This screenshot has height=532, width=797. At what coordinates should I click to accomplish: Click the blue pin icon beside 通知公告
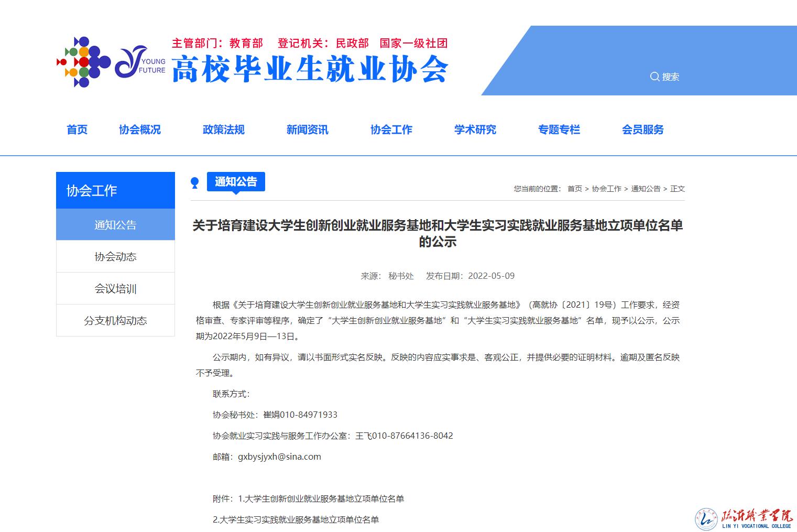coord(195,183)
